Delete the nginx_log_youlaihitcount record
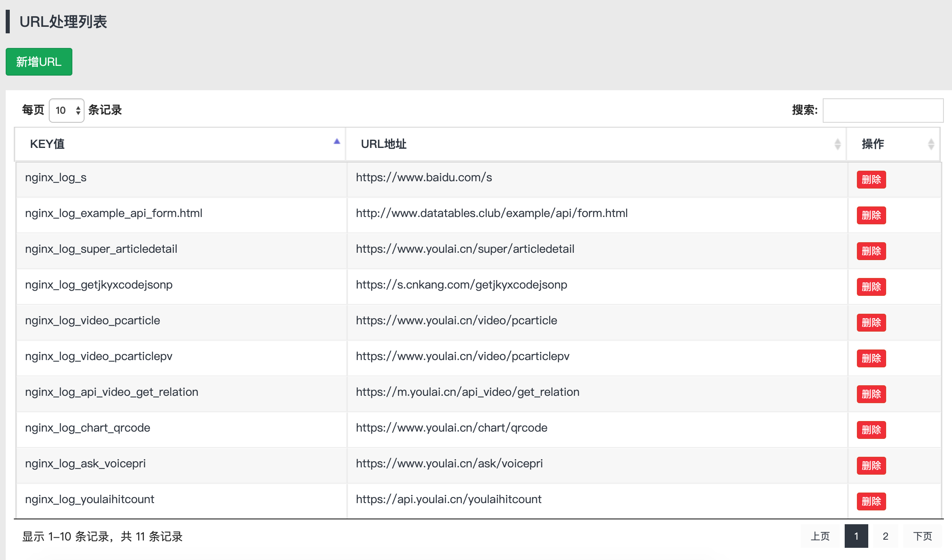 point(871,501)
